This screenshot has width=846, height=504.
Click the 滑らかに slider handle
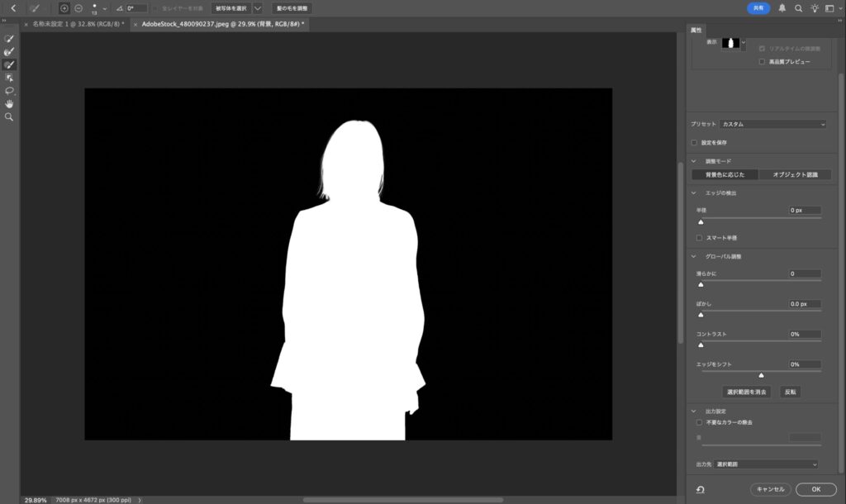tap(701, 284)
